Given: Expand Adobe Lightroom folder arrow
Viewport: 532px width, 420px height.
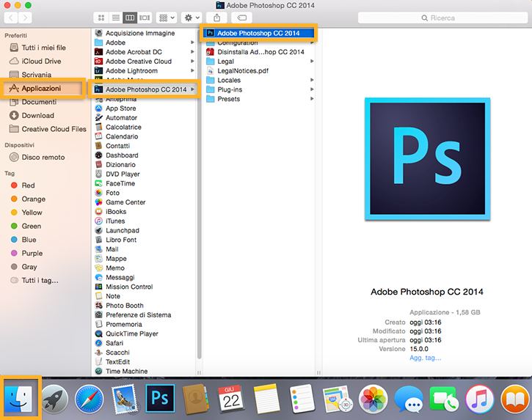Looking at the screenshot, I should [192, 70].
